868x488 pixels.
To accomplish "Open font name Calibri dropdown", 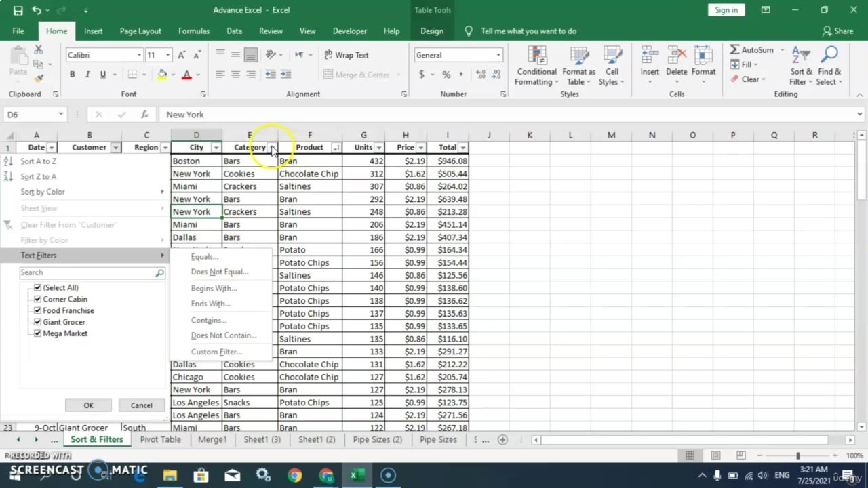I will point(139,55).
